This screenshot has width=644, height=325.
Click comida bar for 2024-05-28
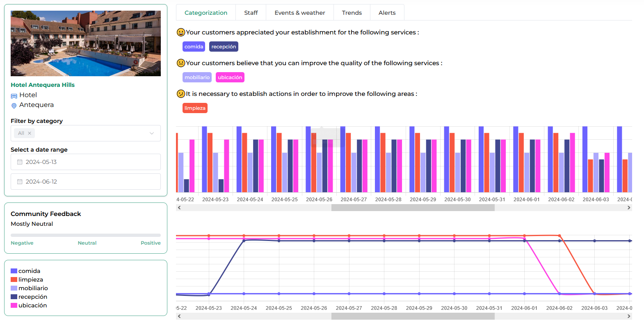[377, 159]
